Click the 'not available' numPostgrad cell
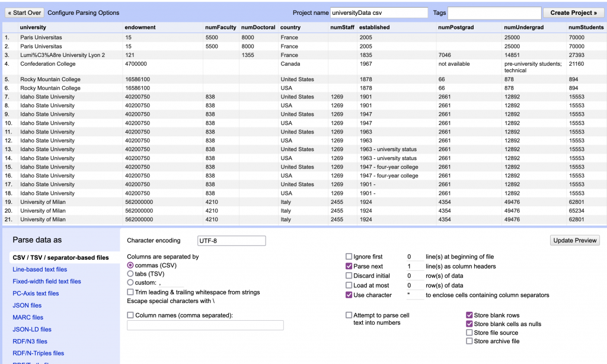The width and height of the screenshot is (607, 364). tap(454, 64)
